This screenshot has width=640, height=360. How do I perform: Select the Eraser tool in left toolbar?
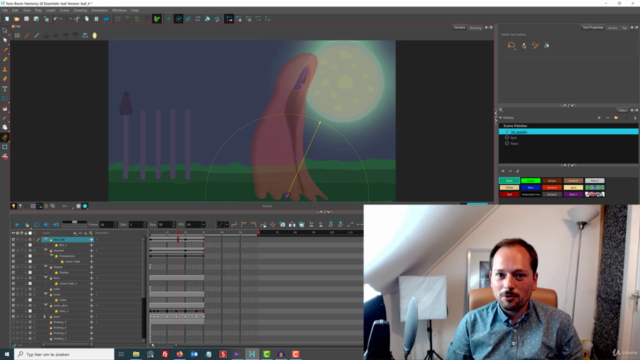(x=5, y=79)
